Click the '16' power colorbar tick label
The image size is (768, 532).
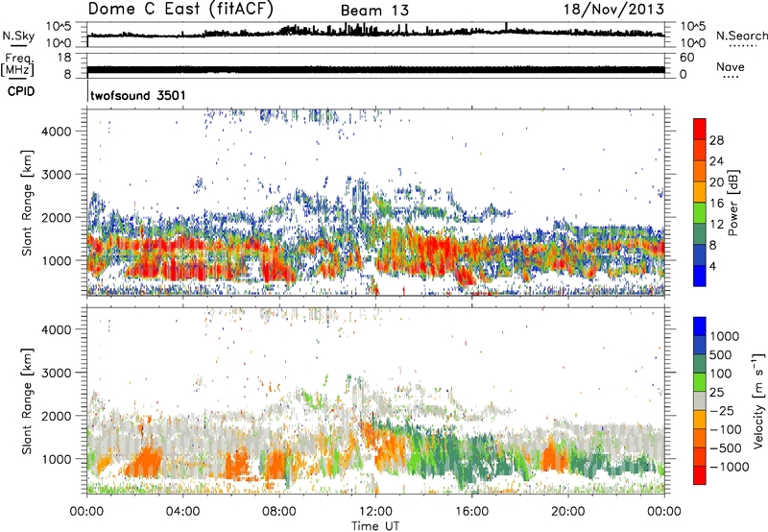(716, 204)
